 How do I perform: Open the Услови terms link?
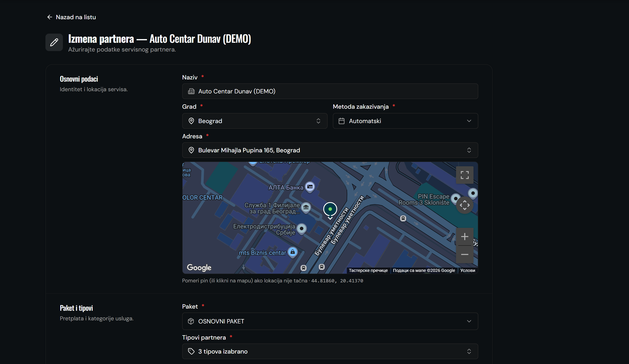click(x=468, y=271)
